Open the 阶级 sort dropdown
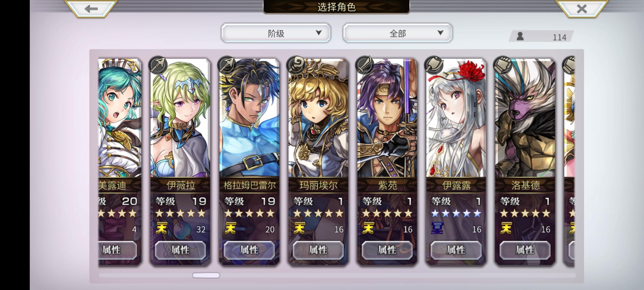 [x=276, y=33]
